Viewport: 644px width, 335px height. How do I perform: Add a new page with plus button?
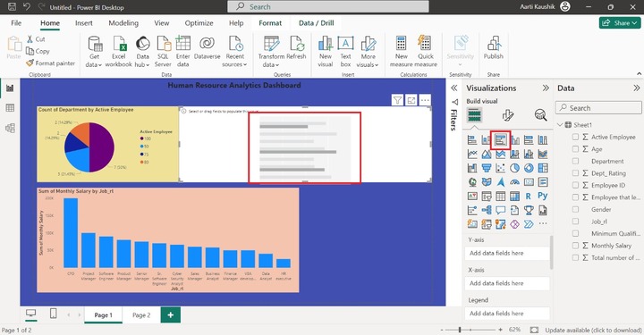coord(171,315)
